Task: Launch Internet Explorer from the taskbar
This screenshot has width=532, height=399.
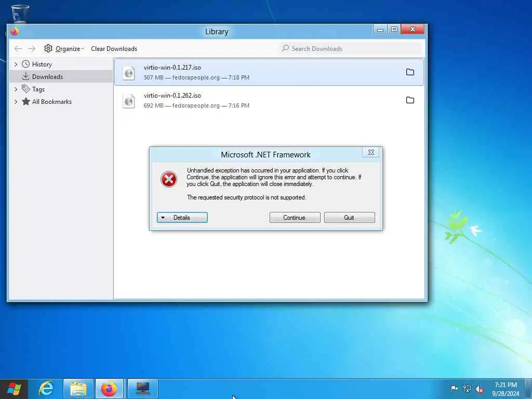Action: [x=46, y=389]
